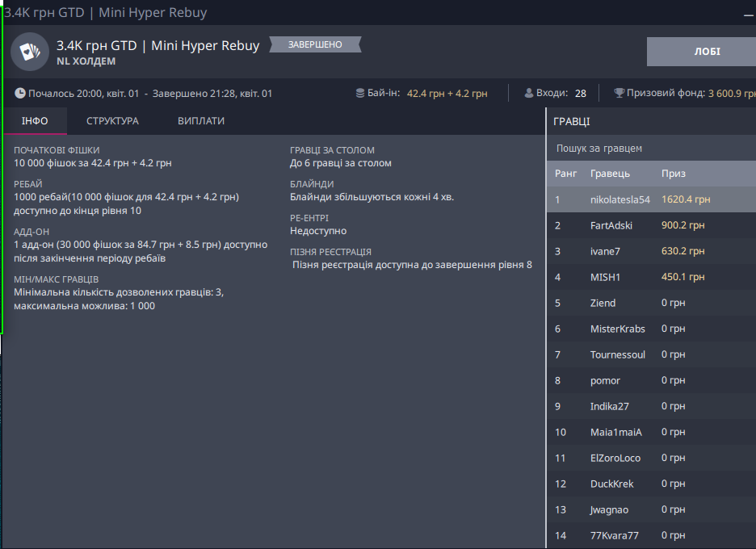Click the АДД-ОН section label
The image size is (756, 549).
(31, 232)
